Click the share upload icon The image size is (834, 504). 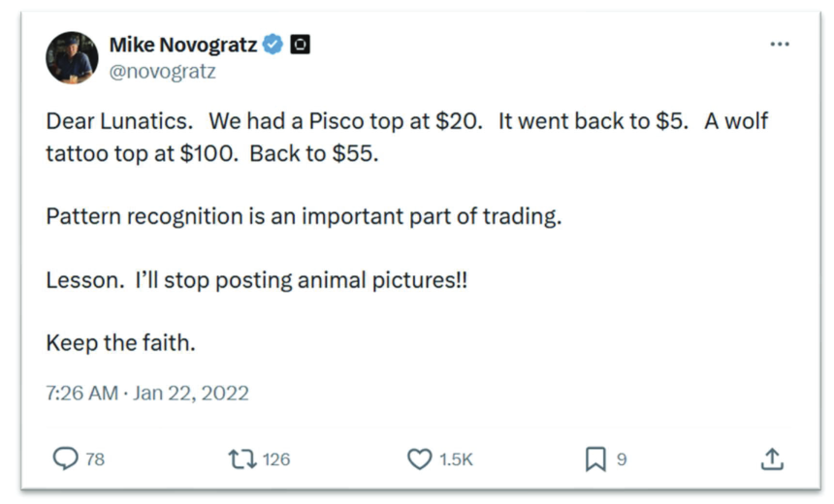coord(772,458)
